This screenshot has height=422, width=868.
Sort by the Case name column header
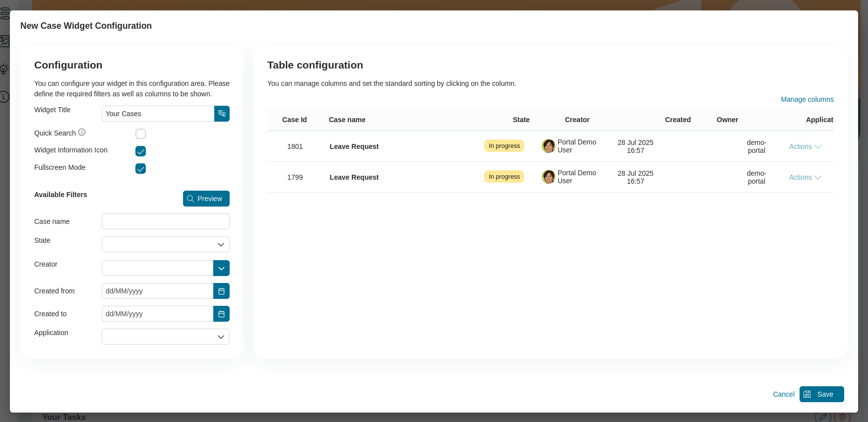(347, 120)
